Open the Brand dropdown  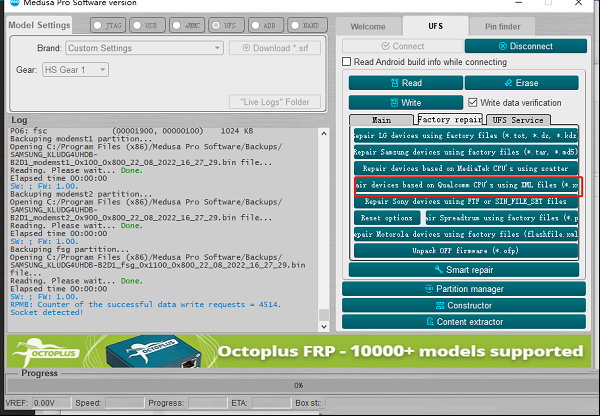click(x=144, y=48)
